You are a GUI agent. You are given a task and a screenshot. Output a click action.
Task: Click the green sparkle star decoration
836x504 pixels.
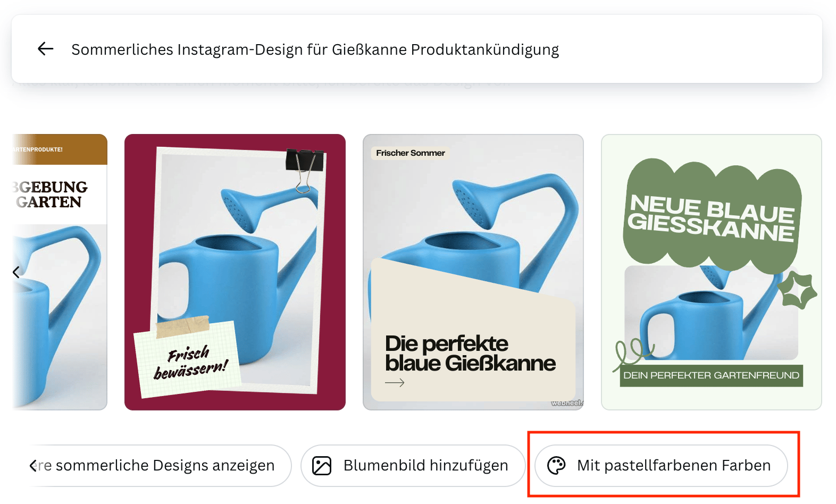pyautogui.click(x=797, y=290)
